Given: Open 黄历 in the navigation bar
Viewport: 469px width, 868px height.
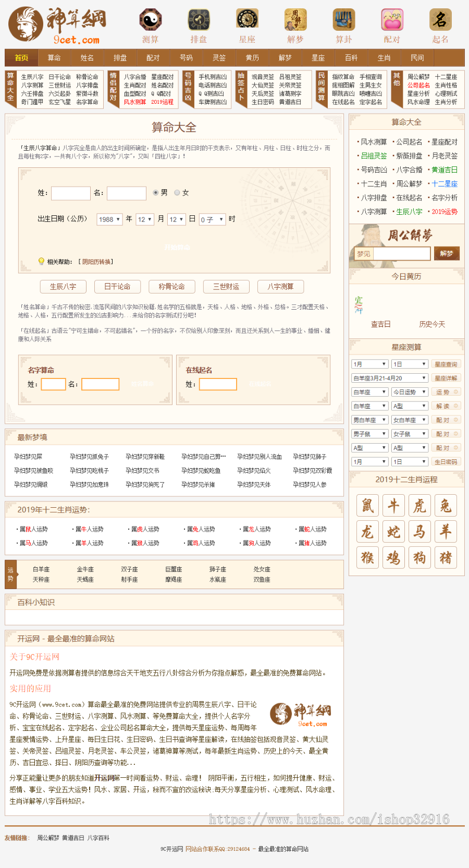Looking at the screenshot, I should pyautogui.click(x=252, y=58).
